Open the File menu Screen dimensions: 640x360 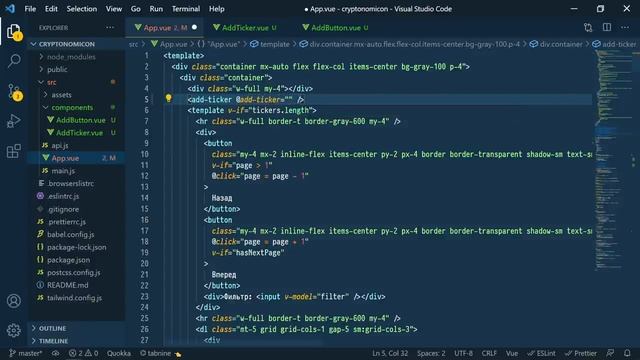tap(30, 9)
